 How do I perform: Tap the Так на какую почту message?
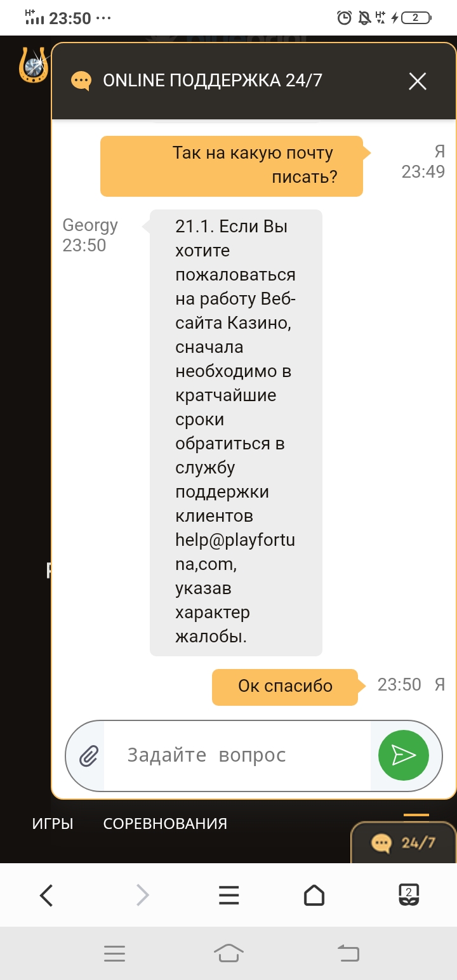pos(232,166)
